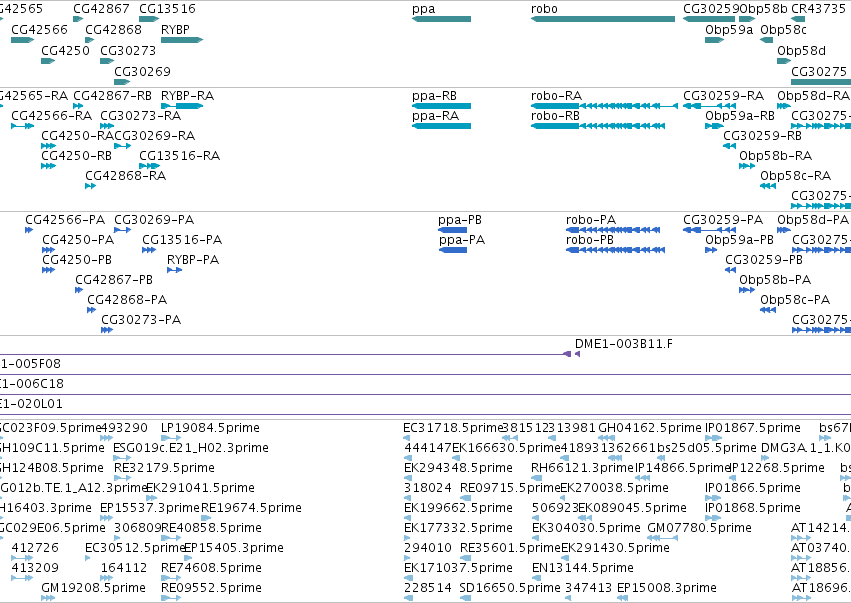Click the Obp59a-RB transcript label
This screenshot has height=603, width=851.
click(x=740, y=116)
